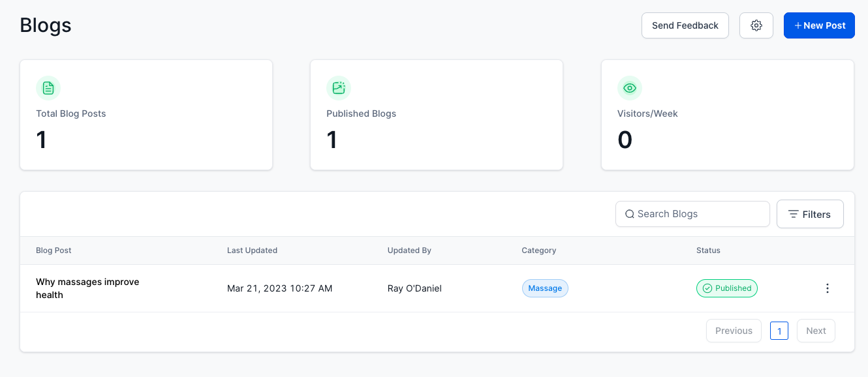Click the Send Feedback button
Image resolution: width=868 pixels, height=377 pixels.
pos(685,25)
